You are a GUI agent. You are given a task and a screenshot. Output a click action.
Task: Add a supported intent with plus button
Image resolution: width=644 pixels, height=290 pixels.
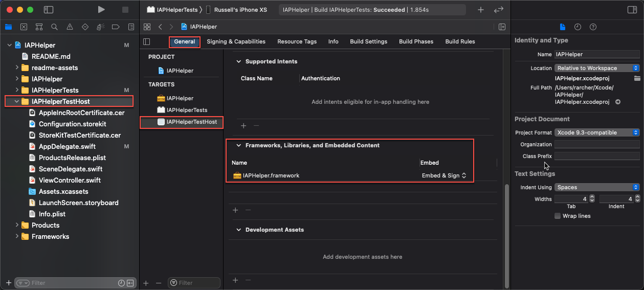coord(243,125)
